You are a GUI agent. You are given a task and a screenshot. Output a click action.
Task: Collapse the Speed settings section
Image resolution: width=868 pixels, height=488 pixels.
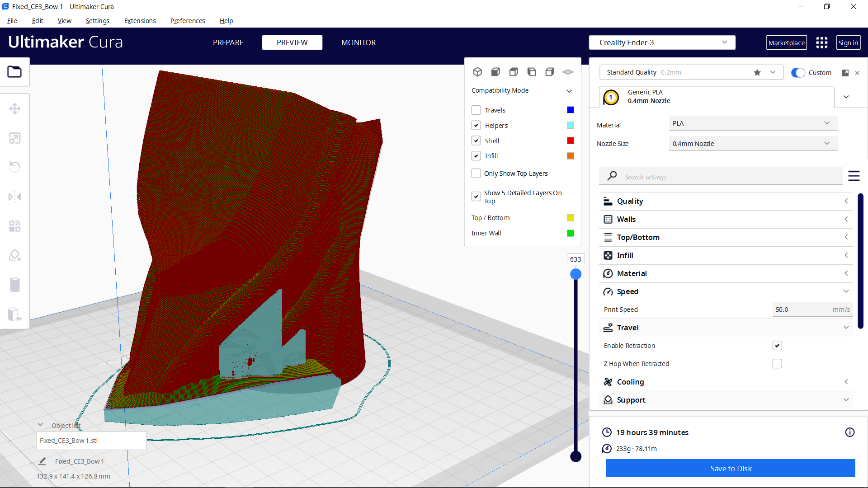(846, 291)
